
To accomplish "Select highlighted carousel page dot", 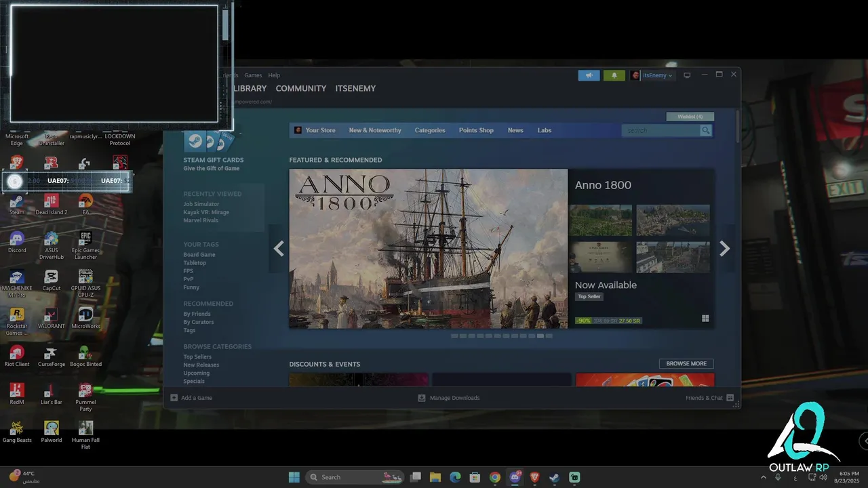I will 540,336.
